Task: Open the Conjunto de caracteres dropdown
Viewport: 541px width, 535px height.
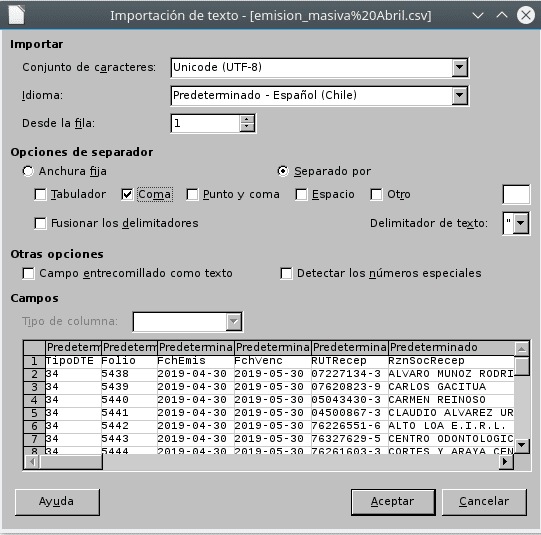Action: coord(460,67)
